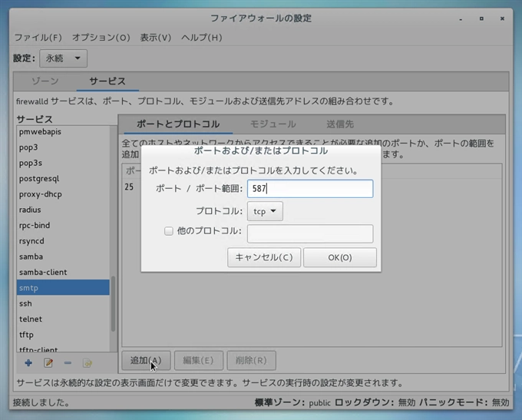
Task: Click the edit-service pencil icon
Action: coord(48,362)
